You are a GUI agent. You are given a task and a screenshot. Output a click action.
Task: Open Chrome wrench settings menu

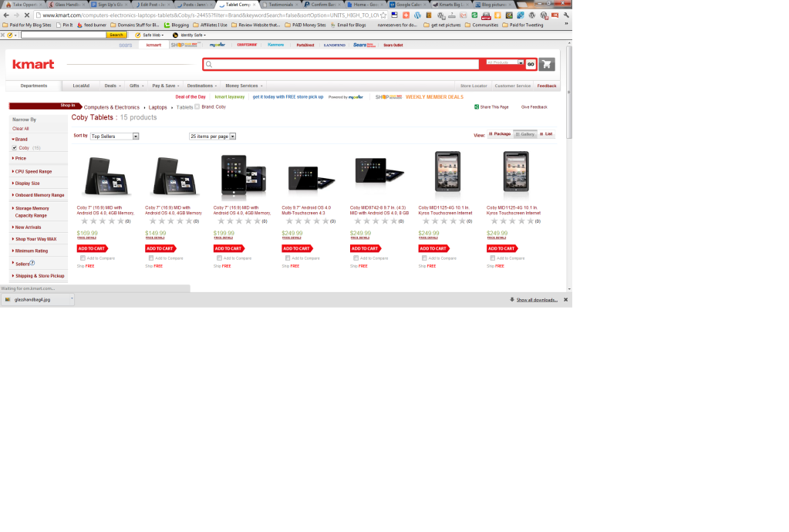click(566, 15)
